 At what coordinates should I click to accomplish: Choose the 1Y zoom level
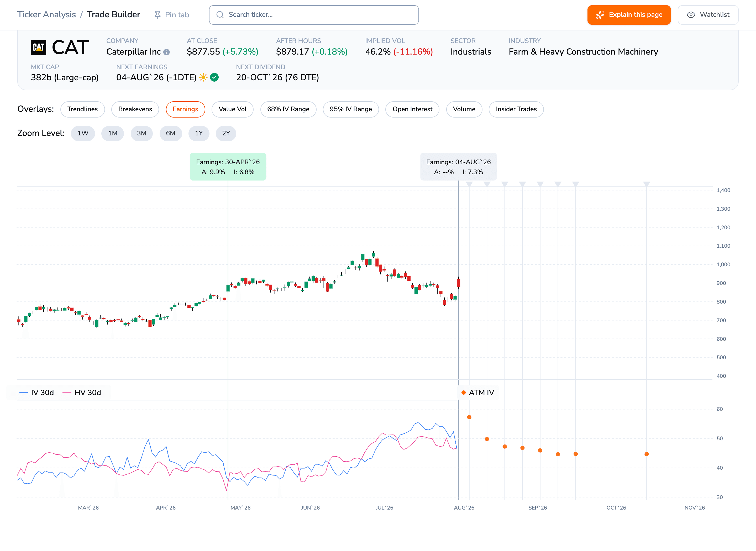(199, 133)
